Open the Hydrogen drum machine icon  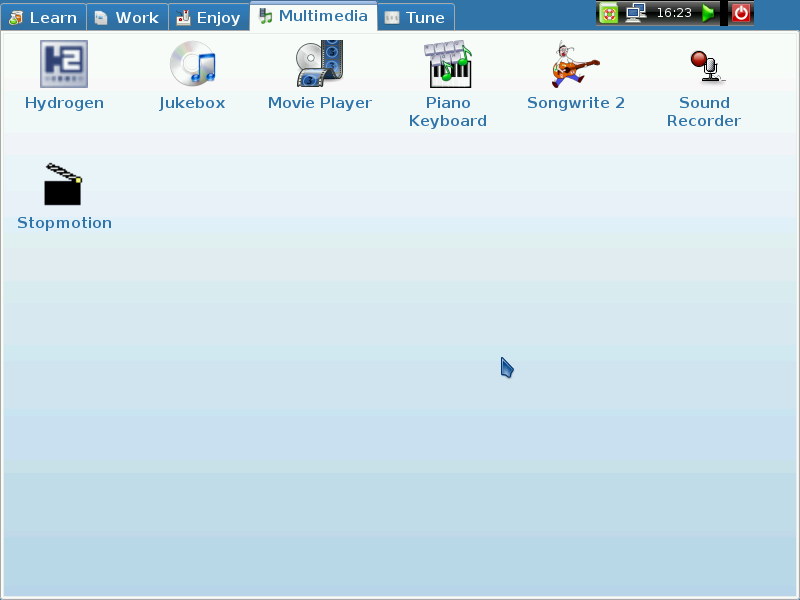64,64
